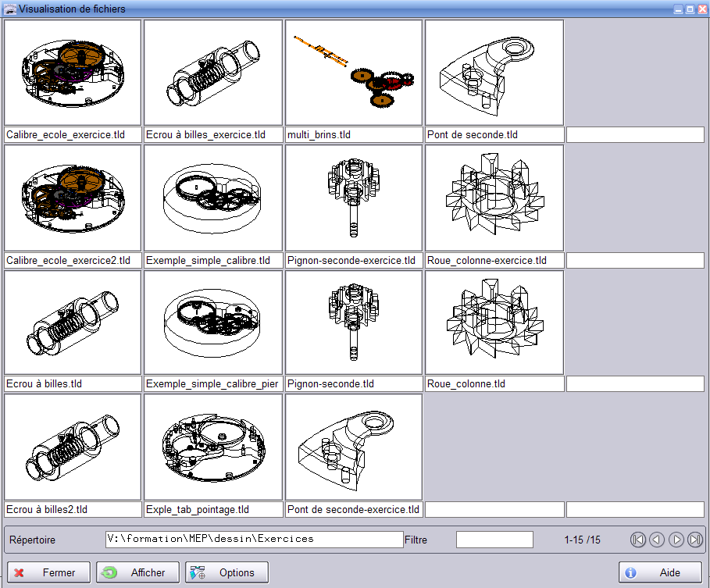Viewport: 710px width, 588px height.
Task: Select the multi_brins.tld gears thumbnail
Action: pyautogui.click(x=354, y=73)
